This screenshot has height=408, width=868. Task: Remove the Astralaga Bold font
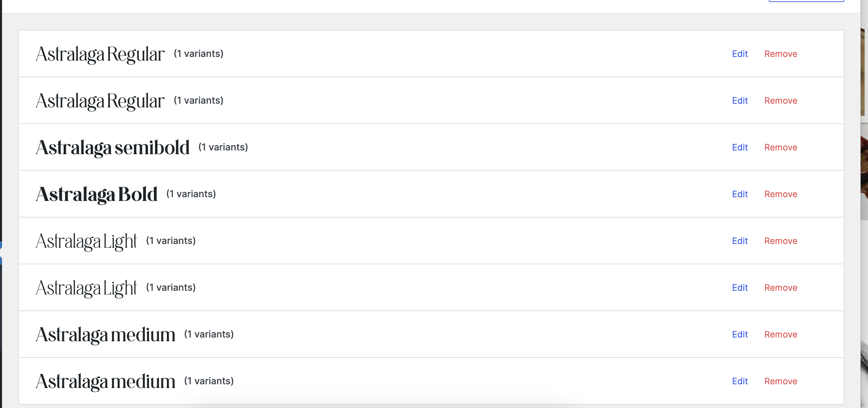tap(781, 194)
